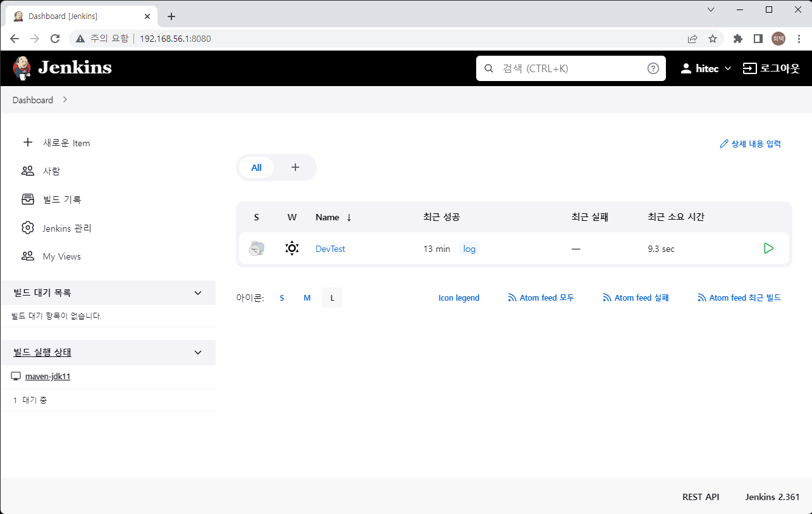Click the share page icon in address bar
812x514 pixels.
(692, 39)
